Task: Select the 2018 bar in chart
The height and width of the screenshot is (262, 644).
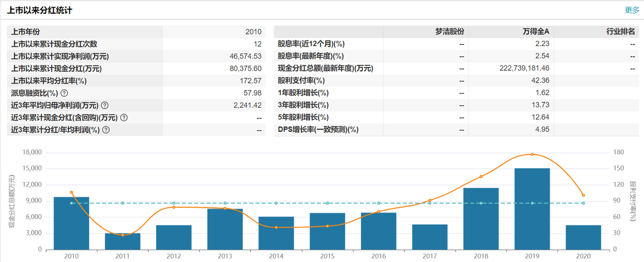Action: click(481, 218)
